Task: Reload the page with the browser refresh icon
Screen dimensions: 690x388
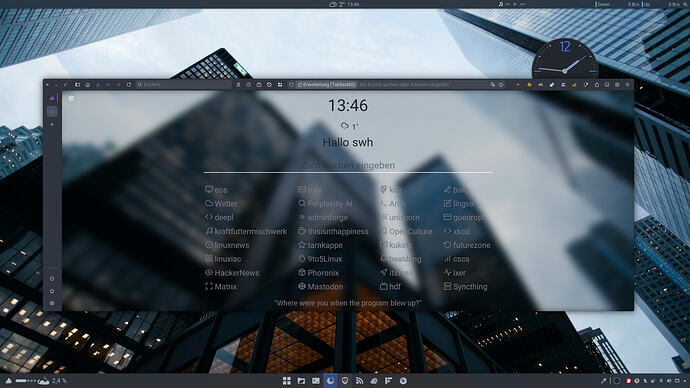Action: pos(129,84)
